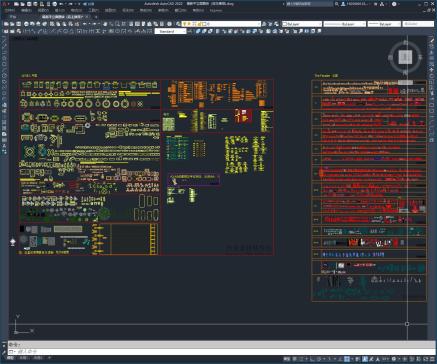The width and height of the screenshot is (437, 364).
Task: Expand the Help dropdown arrow in title bar
Action: (399, 4)
